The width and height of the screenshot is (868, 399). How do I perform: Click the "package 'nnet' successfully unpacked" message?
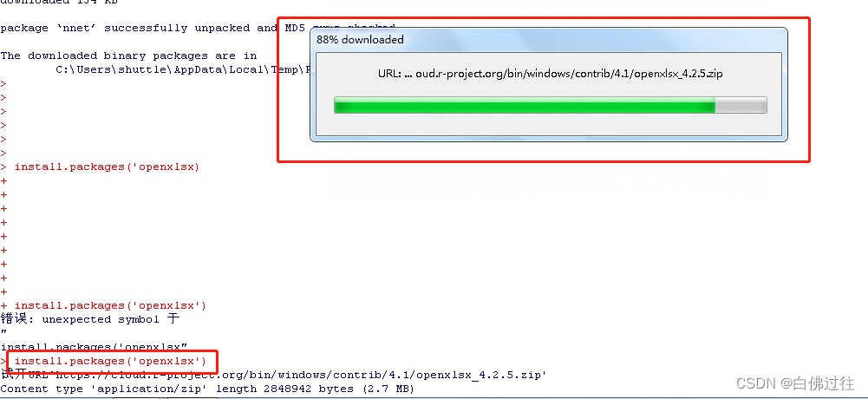pyautogui.click(x=142, y=29)
